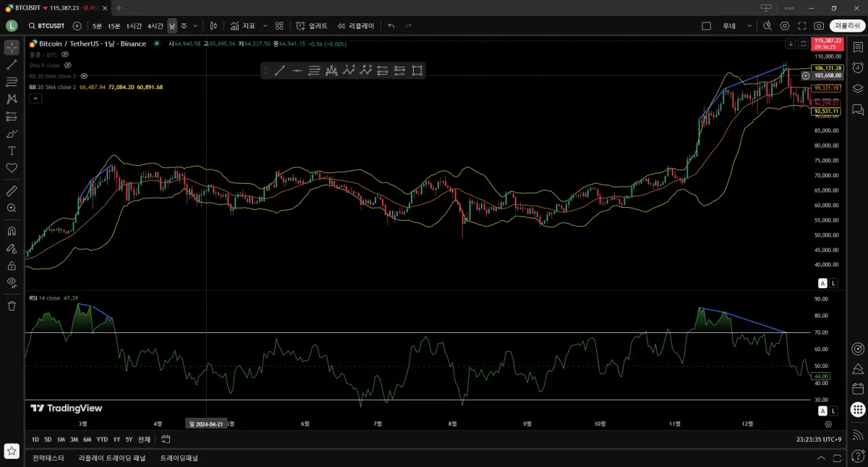Expand the timeframe interval dropdown arrow

tap(195, 26)
